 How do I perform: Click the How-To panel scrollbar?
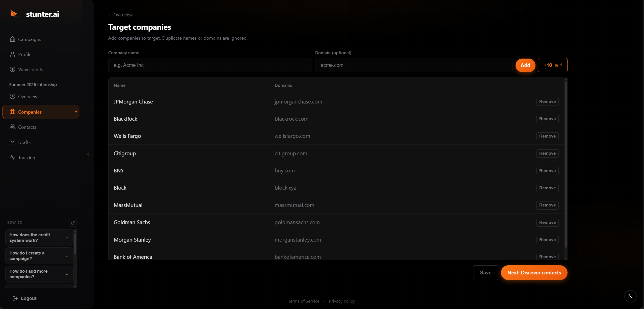(75, 244)
